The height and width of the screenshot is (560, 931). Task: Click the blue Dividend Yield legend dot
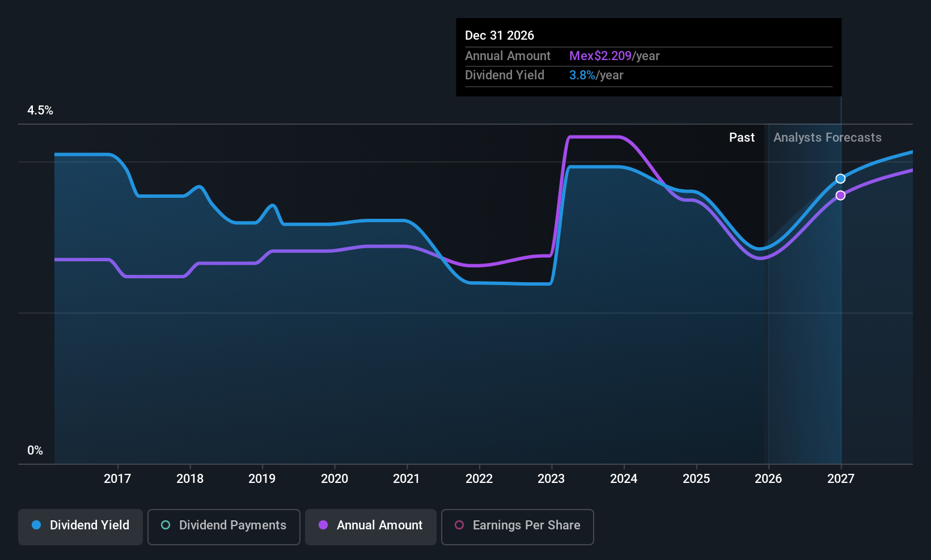(36, 525)
